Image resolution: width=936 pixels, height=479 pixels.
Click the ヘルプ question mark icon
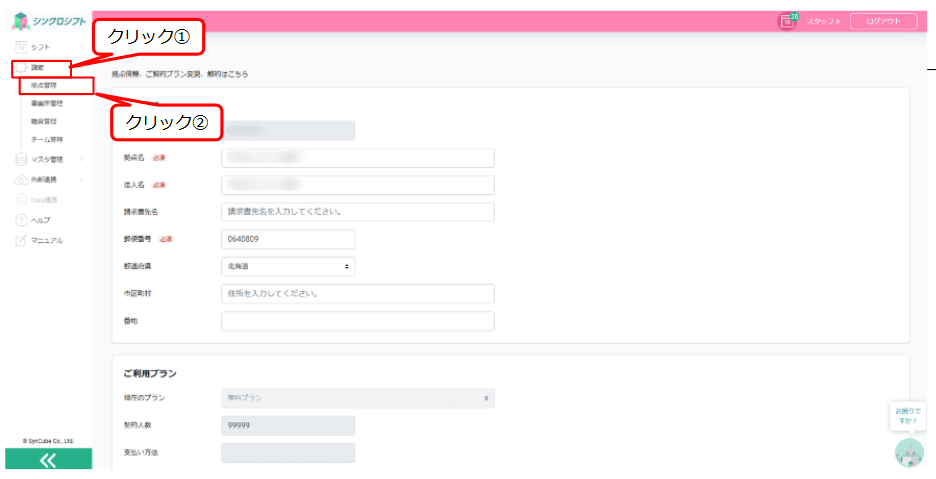[21, 220]
